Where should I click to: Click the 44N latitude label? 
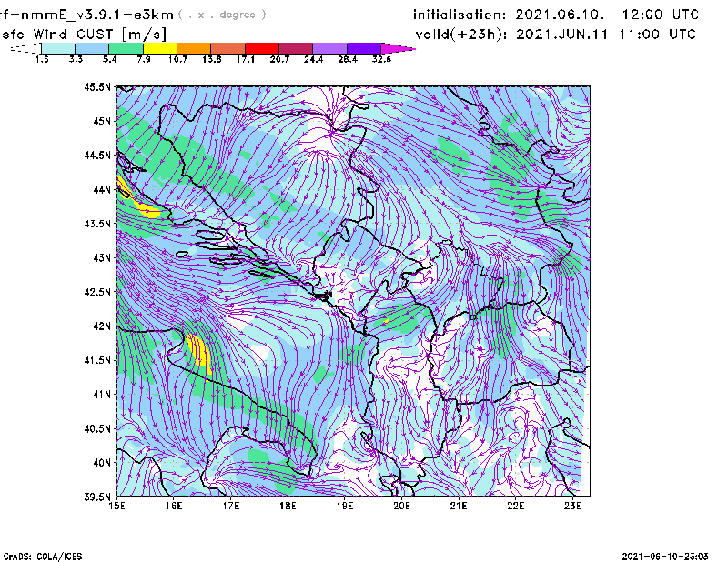[x=102, y=189]
